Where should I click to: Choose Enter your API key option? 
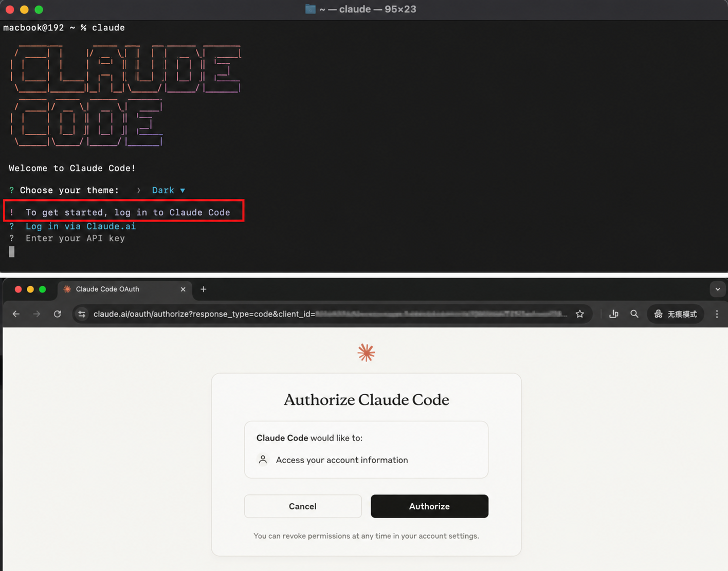[75, 238]
